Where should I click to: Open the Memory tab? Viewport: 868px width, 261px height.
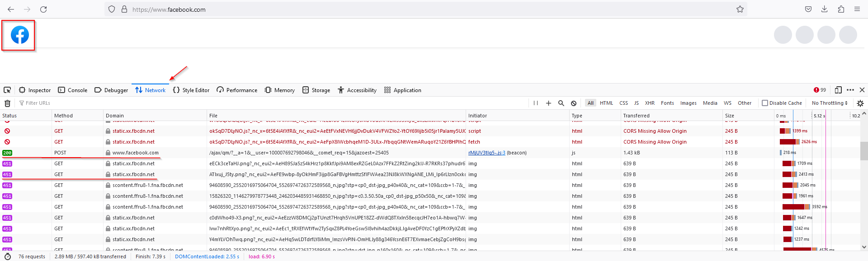coord(280,90)
